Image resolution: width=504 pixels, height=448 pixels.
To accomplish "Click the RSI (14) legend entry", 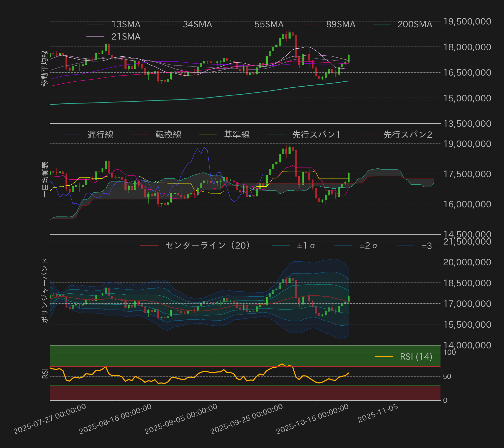I will coord(416,357).
